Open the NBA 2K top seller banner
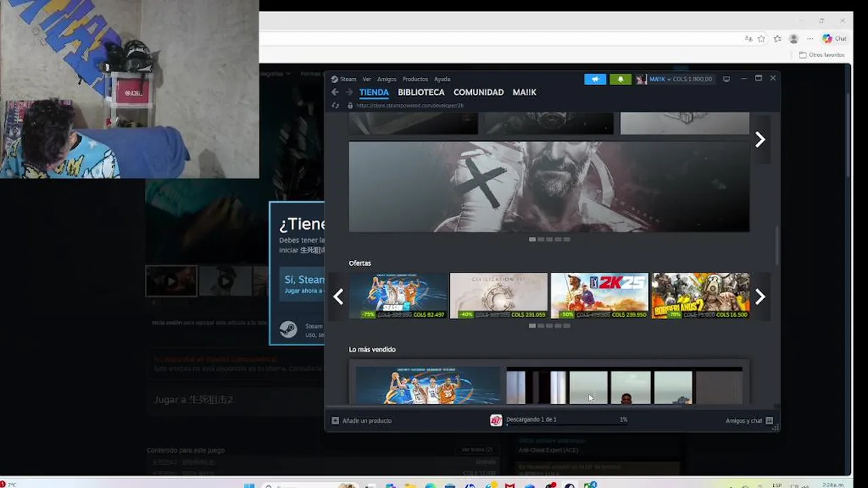This screenshot has width=868, height=488. (x=428, y=385)
